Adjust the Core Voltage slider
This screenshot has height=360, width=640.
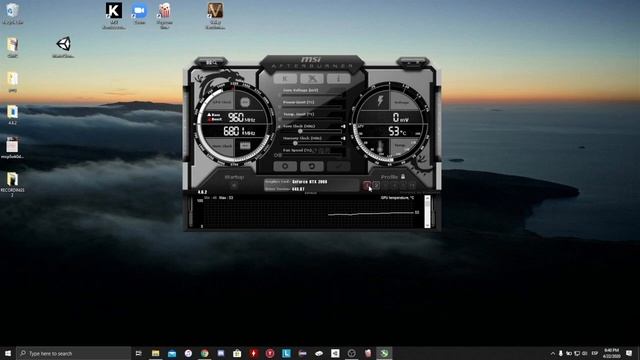312,96
